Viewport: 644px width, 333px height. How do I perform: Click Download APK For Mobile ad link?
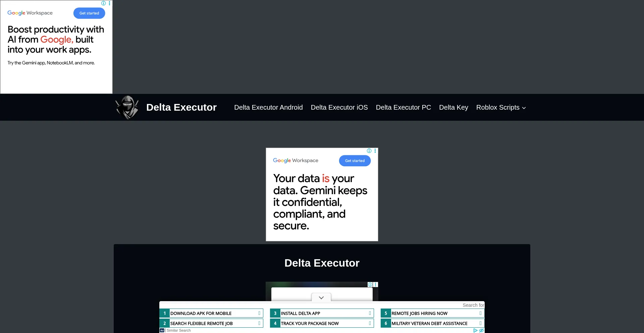click(211, 313)
